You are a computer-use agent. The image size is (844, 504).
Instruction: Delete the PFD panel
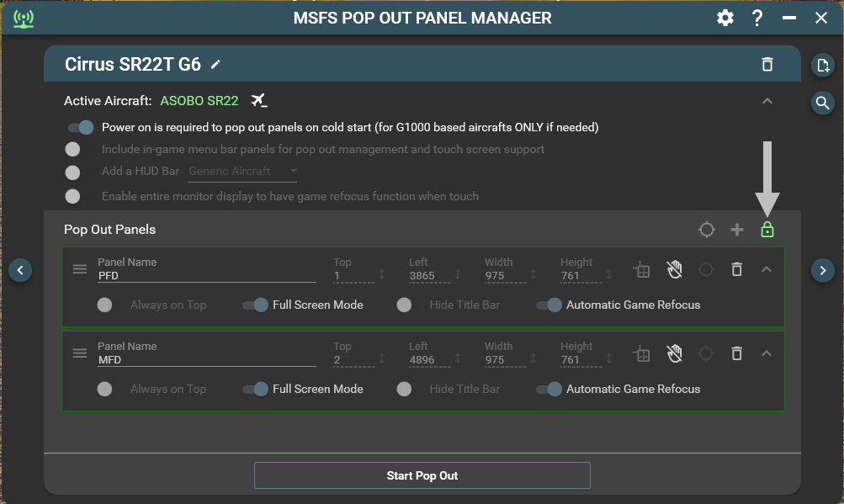pyautogui.click(x=736, y=269)
